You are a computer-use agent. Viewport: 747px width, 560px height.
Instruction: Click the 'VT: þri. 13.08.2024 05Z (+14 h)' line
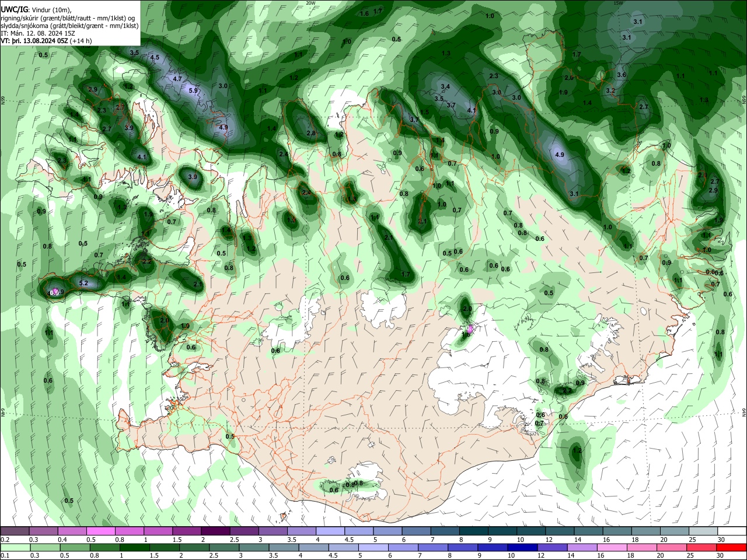tap(47, 41)
